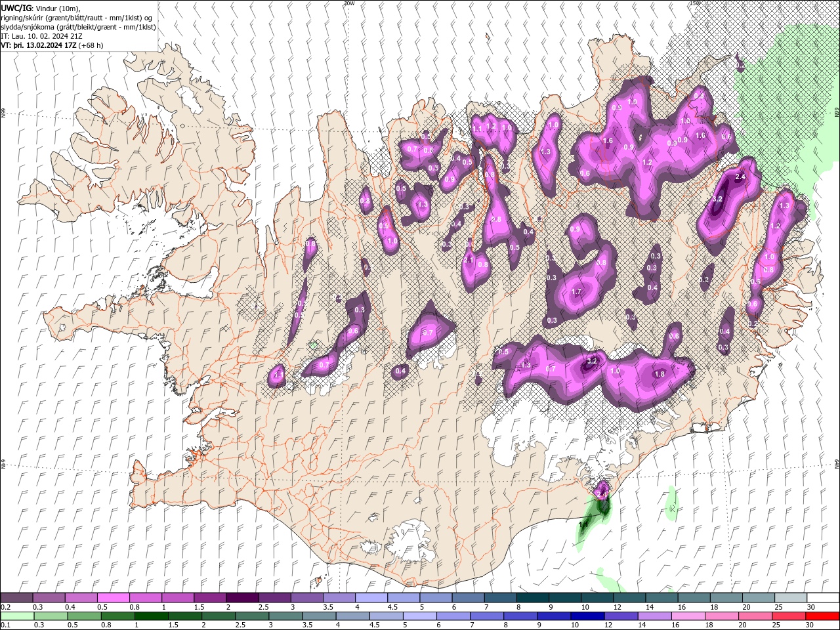Select the palest green first swatch in lower scale
This screenshot has height=630, width=840.
pyautogui.click(x=16, y=616)
